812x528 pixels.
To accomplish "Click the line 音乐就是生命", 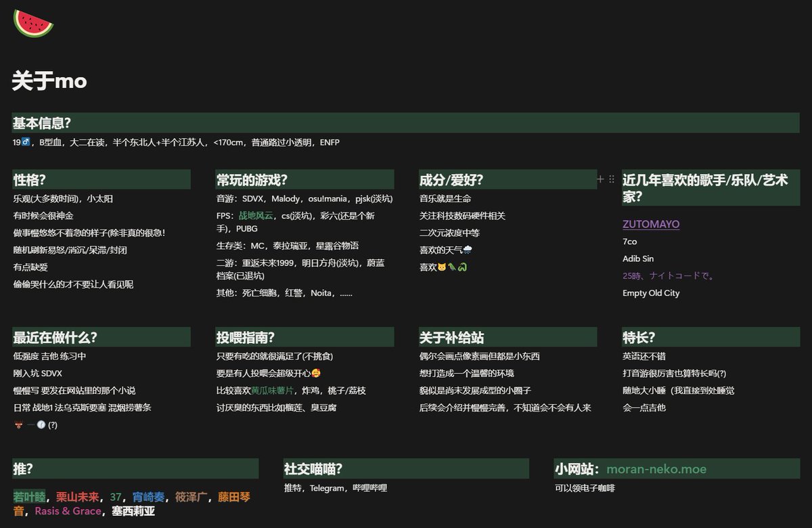I will [445, 198].
